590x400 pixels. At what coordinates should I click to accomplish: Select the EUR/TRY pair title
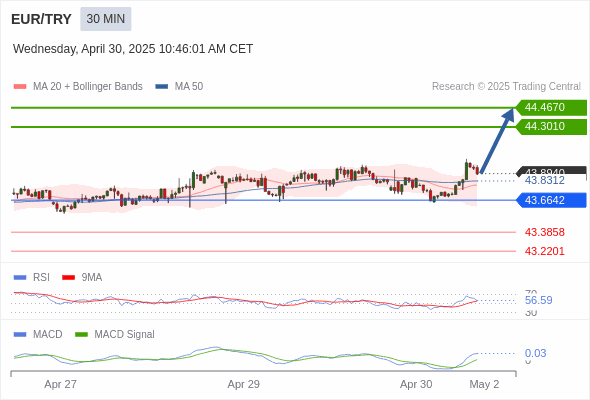click(41, 19)
